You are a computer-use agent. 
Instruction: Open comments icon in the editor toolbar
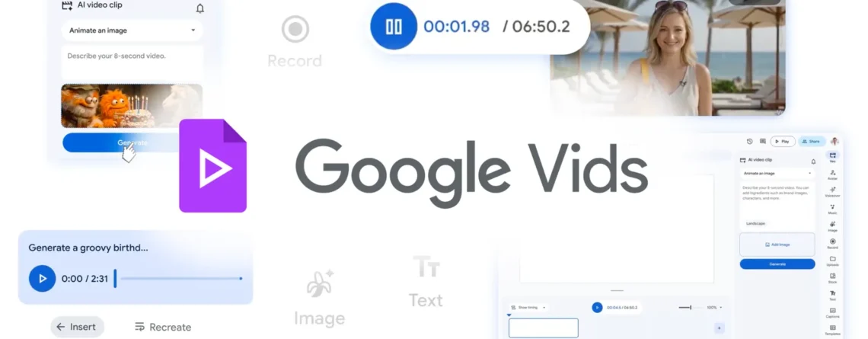pyautogui.click(x=763, y=141)
